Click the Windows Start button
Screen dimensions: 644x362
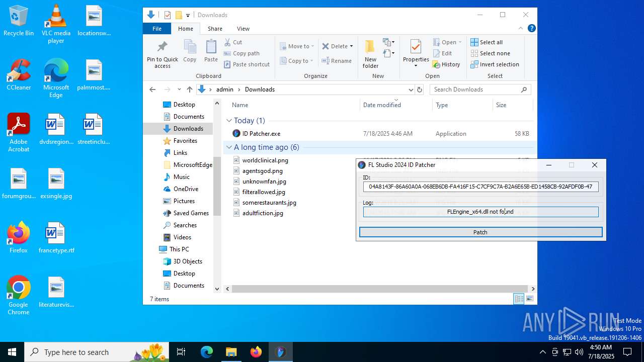tap(12, 352)
